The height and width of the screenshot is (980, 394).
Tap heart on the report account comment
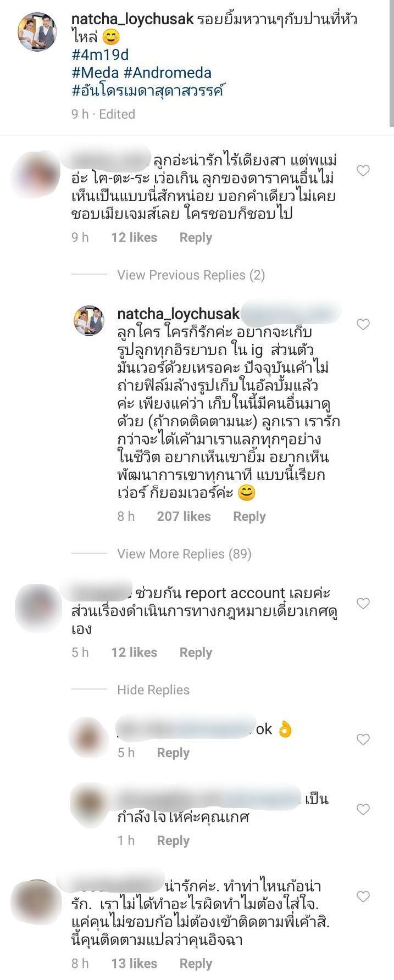363,603
